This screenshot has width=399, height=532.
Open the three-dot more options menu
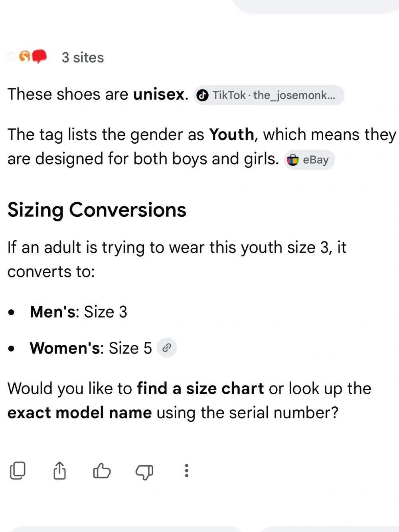(186, 471)
